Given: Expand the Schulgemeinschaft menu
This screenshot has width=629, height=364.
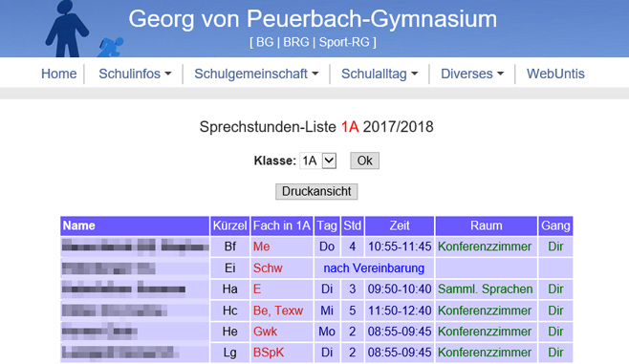Looking at the screenshot, I should tap(256, 74).
